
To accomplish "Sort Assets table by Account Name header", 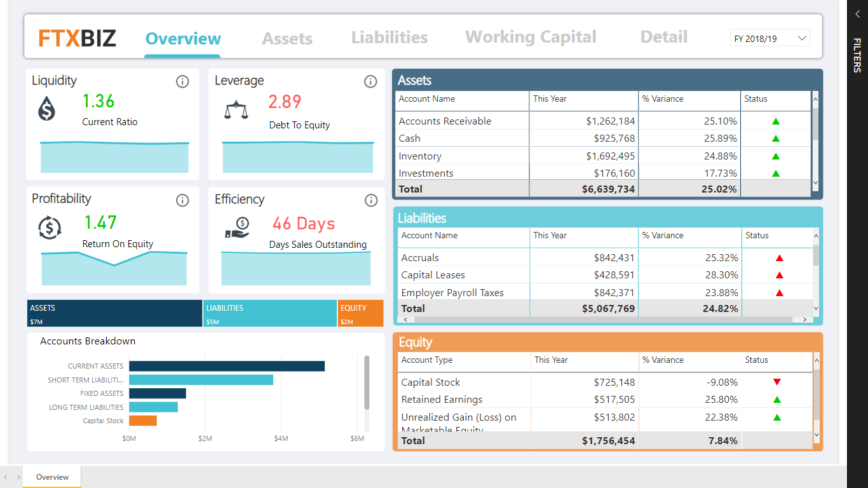I will pyautogui.click(x=427, y=99).
